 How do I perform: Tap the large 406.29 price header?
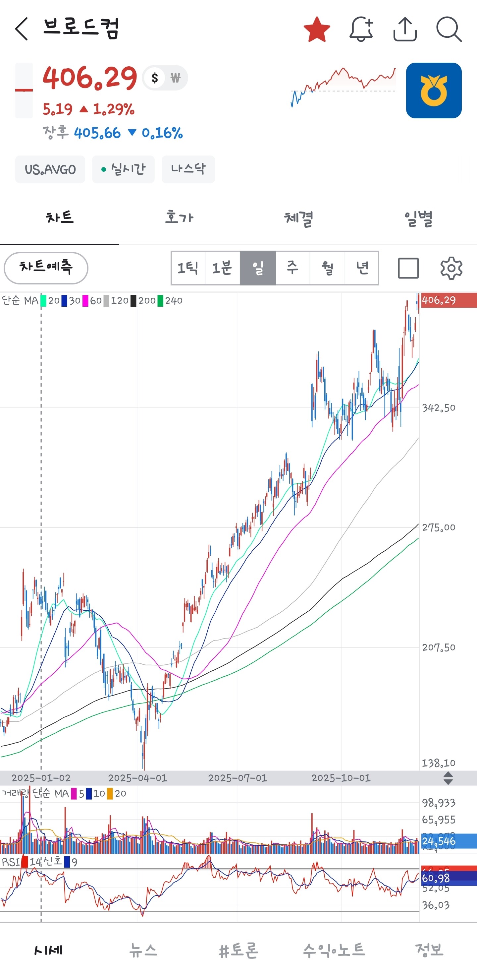[x=90, y=78]
